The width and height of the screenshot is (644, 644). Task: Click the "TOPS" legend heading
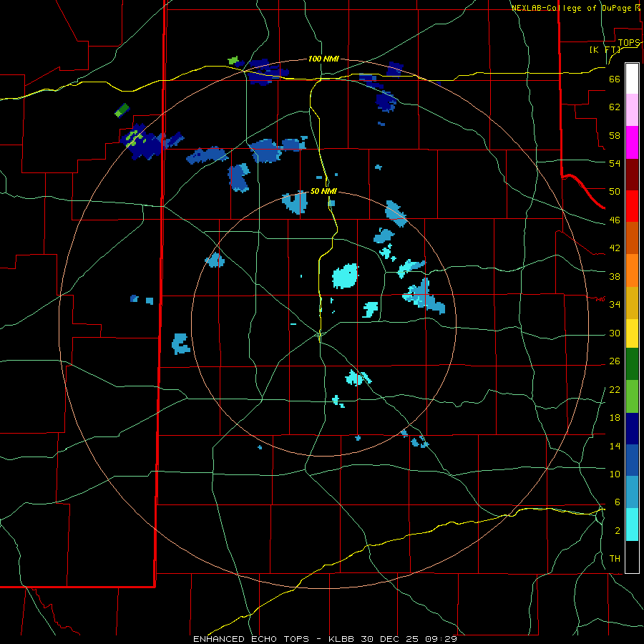(629, 43)
